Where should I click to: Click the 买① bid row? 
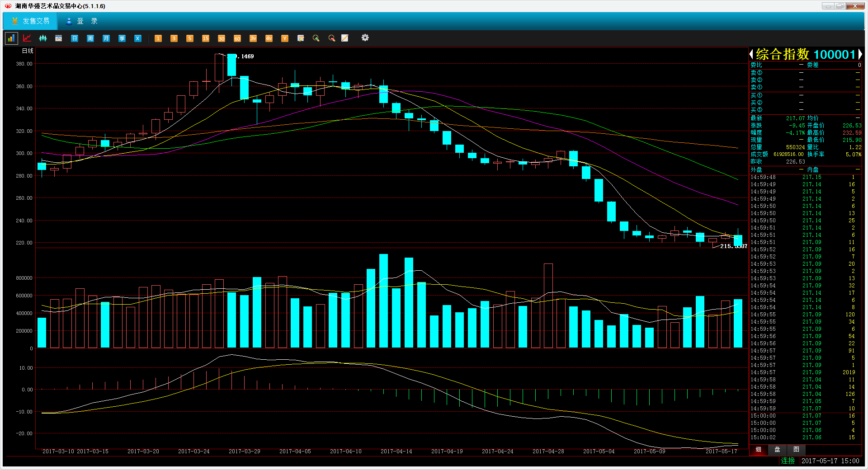pyautogui.click(x=805, y=95)
